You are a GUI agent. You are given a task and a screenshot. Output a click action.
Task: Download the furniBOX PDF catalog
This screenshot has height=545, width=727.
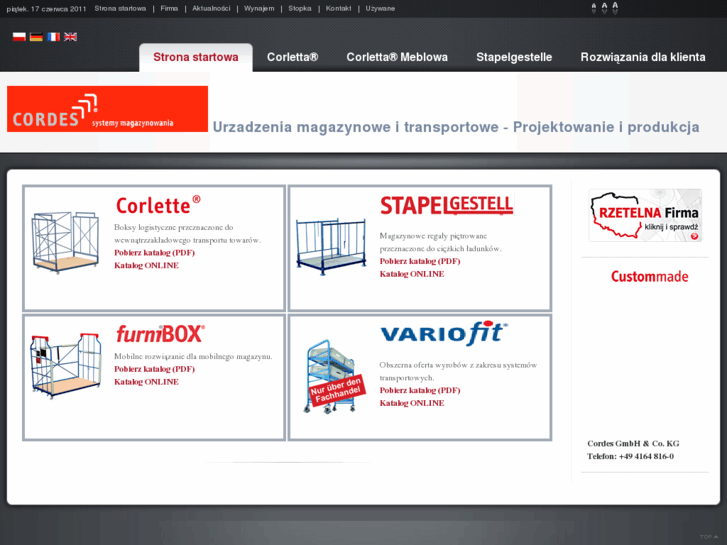[154, 369]
